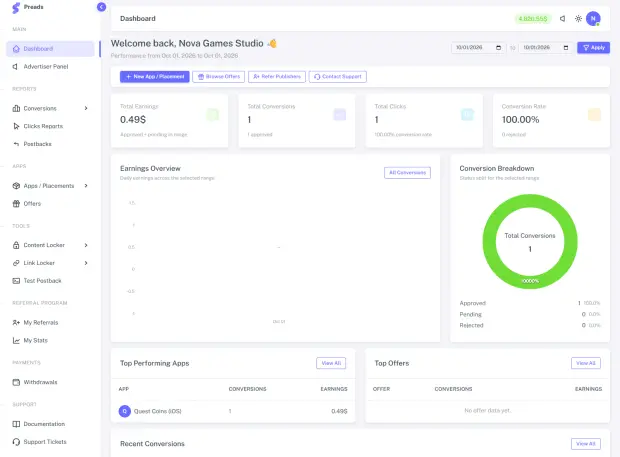This screenshot has width=620, height=457.
Task: Open the Offers page
Action: coord(32,204)
